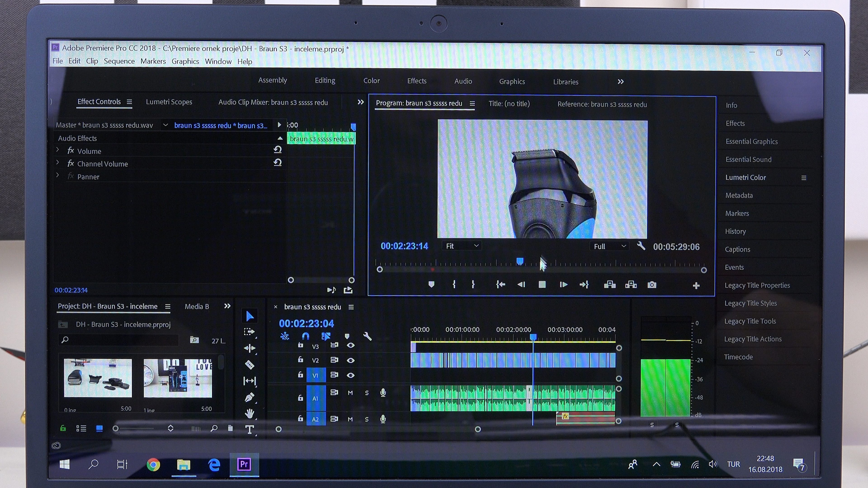Open Master clip dropdown chevron

(x=165, y=125)
